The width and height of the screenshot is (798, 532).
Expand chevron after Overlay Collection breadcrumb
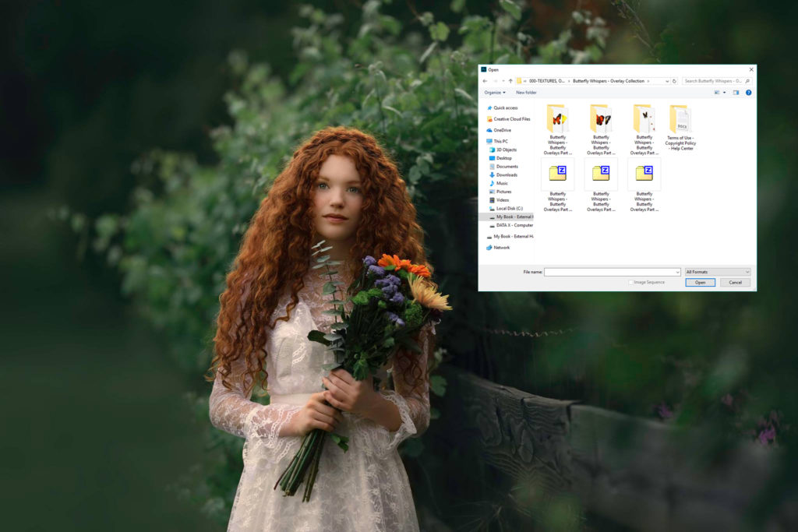pos(648,81)
